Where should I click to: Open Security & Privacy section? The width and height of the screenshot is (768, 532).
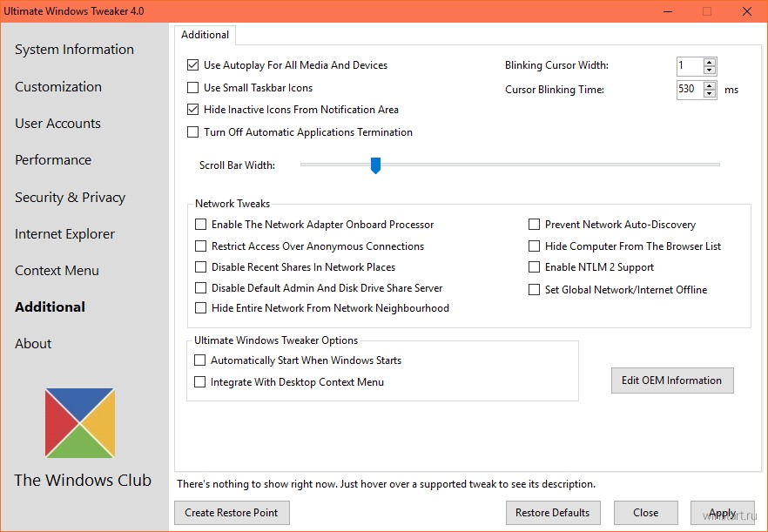tap(70, 198)
